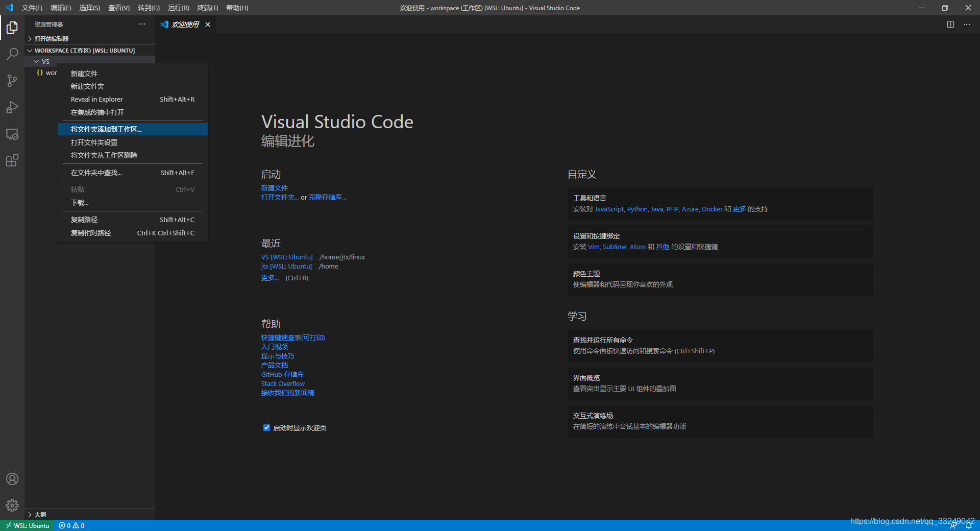Open the 交互式演练场 card
The width and height of the screenshot is (980, 531).
pyautogui.click(x=720, y=421)
